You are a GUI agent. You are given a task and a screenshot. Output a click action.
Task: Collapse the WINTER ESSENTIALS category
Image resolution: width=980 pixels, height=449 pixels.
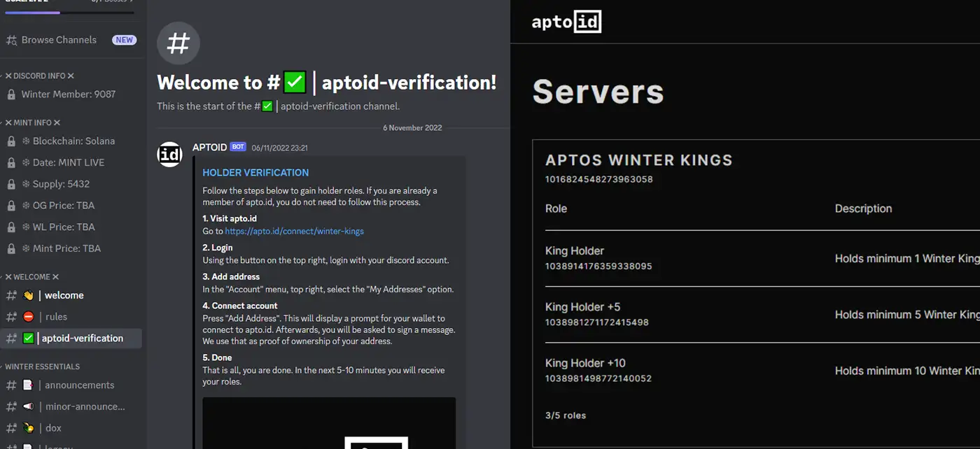42,366
